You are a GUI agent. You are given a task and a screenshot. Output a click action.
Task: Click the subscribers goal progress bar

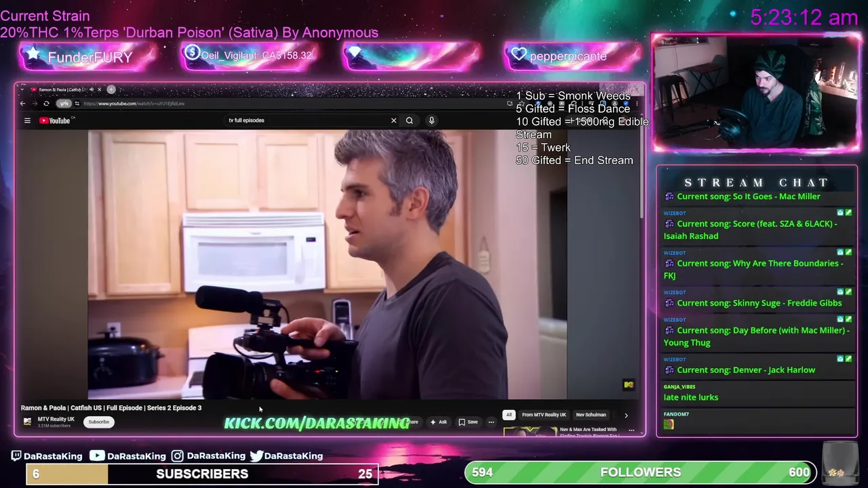click(202, 474)
